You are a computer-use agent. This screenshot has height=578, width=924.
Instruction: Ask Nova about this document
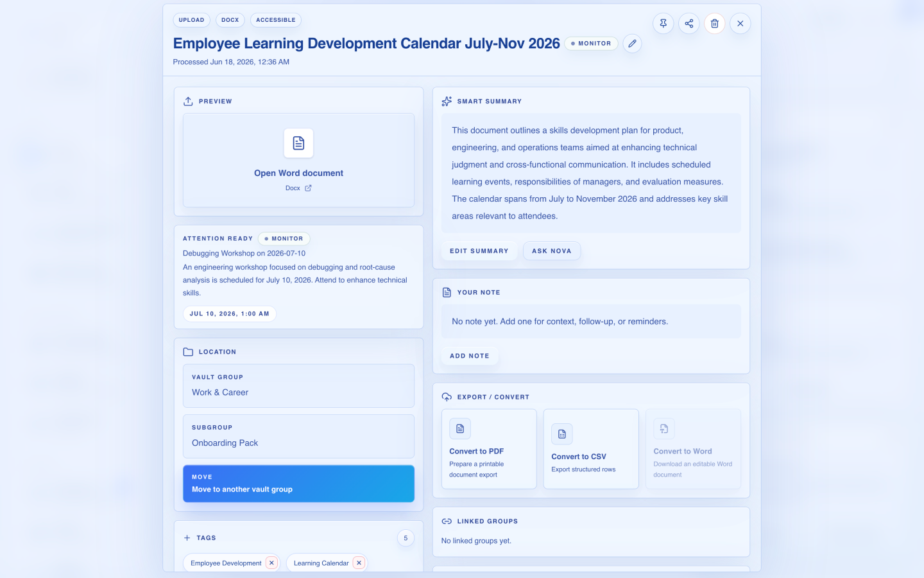pos(552,251)
